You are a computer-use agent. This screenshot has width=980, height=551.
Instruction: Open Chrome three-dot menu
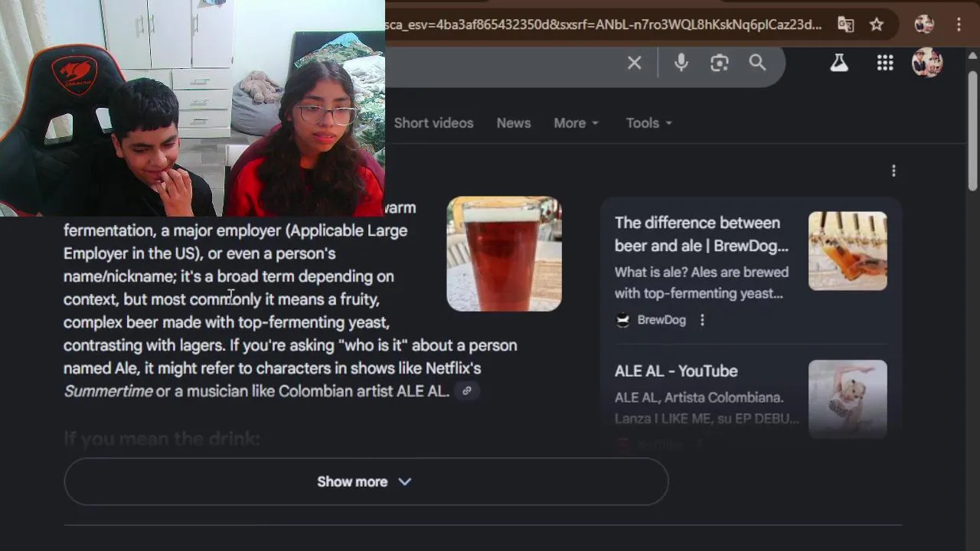959,24
